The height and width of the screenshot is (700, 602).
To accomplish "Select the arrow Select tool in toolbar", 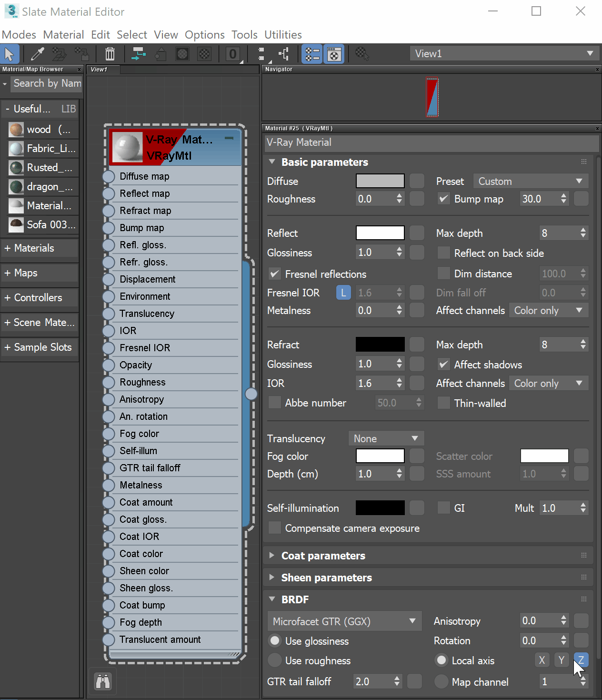I will [x=10, y=54].
